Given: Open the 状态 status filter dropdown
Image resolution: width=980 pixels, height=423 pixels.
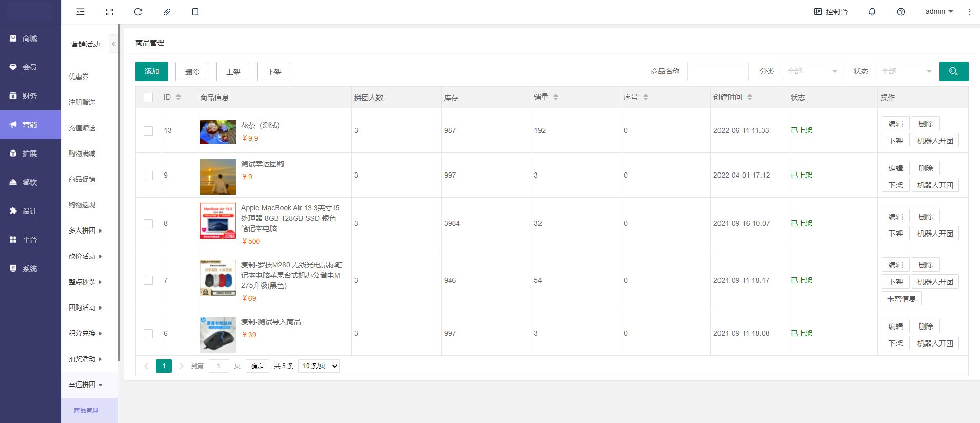Looking at the screenshot, I should point(906,71).
